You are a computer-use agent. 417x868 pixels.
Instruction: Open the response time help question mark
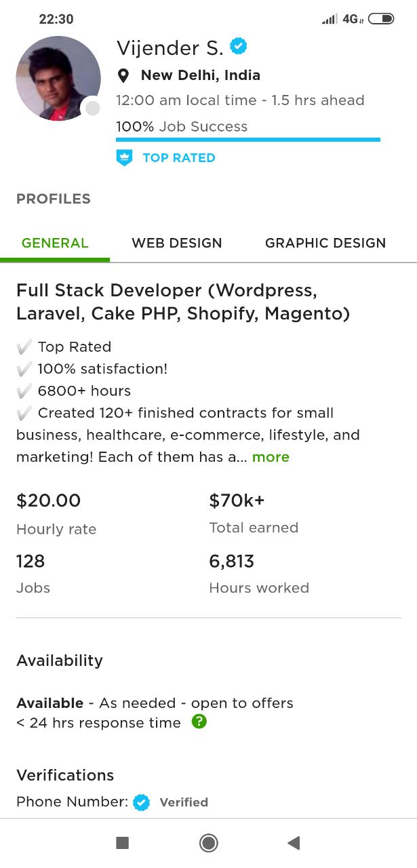(199, 722)
